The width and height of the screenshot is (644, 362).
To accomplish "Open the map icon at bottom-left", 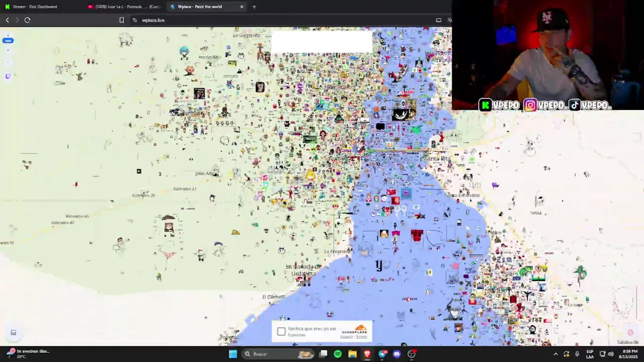I will pos(14,332).
